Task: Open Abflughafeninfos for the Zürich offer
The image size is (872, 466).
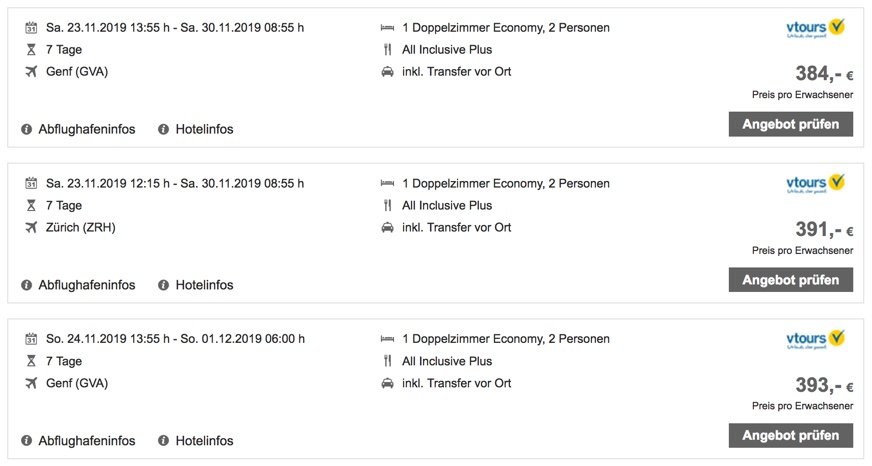Action: point(86,285)
